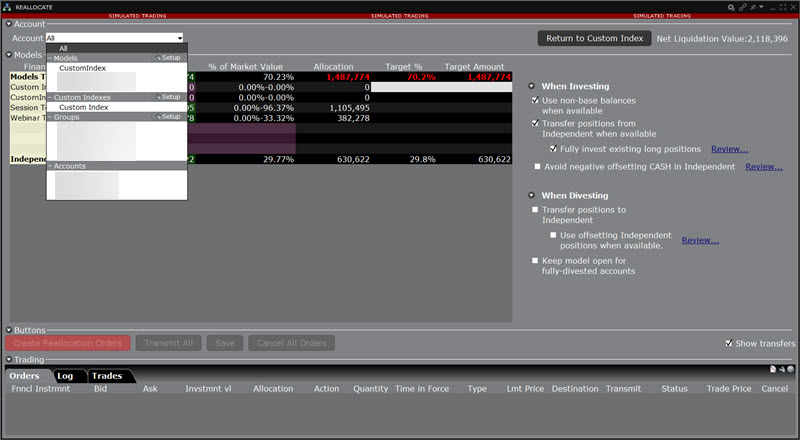800x440 pixels.
Task: Collapse the Groups header in account dropdown
Action: click(x=51, y=117)
